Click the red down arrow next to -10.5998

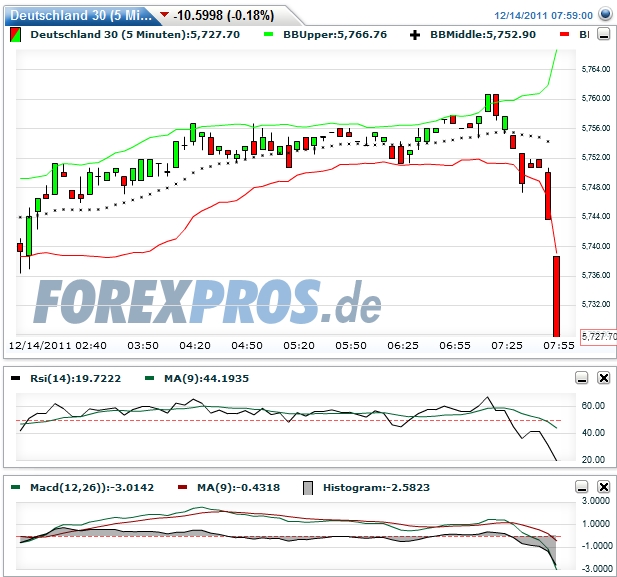tap(164, 15)
